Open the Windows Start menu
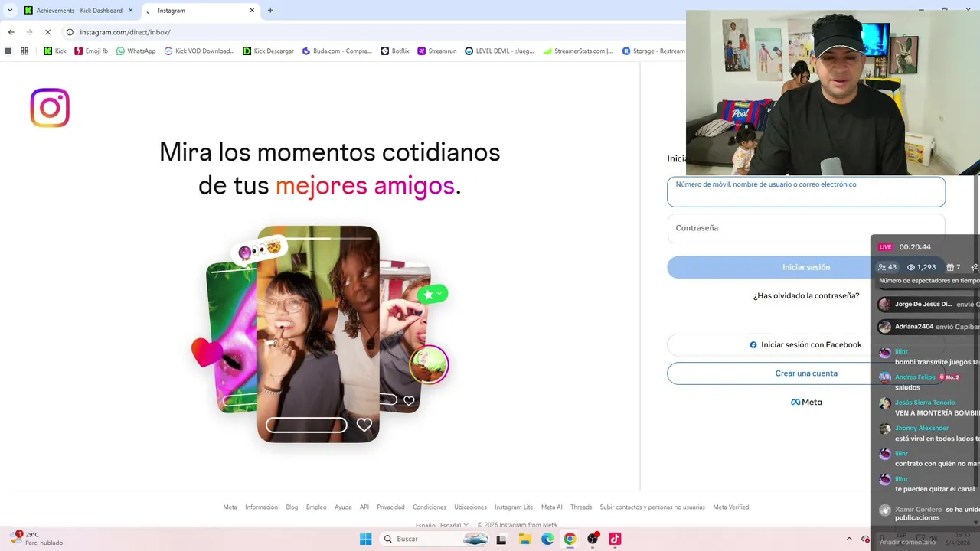 (365, 539)
